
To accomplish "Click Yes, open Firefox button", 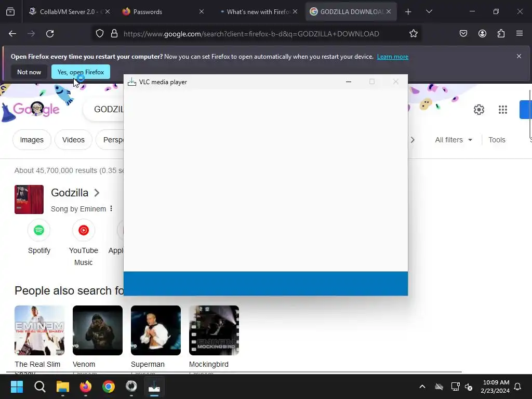I will [x=81, y=72].
